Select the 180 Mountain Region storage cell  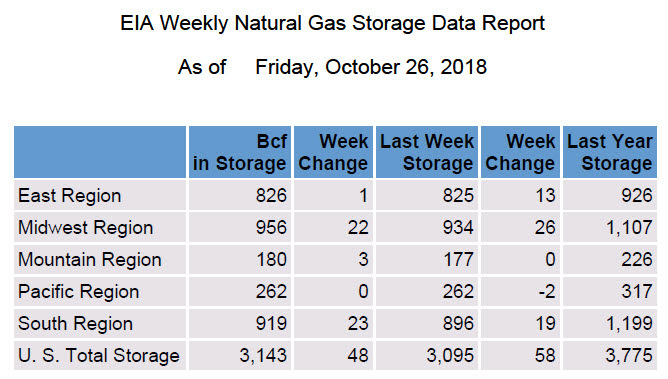[x=240, y=259]
